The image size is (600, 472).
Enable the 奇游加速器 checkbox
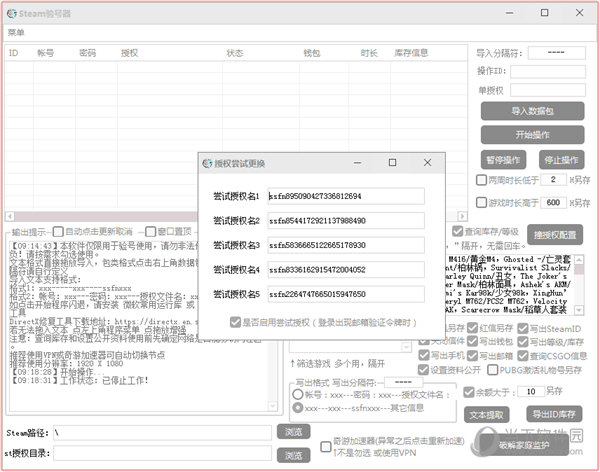click(326, 447)
